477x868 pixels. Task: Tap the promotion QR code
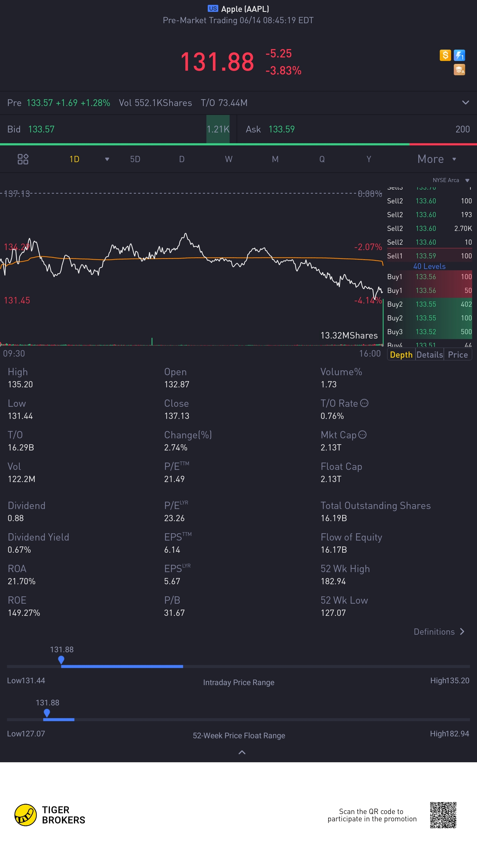(443, 815)
